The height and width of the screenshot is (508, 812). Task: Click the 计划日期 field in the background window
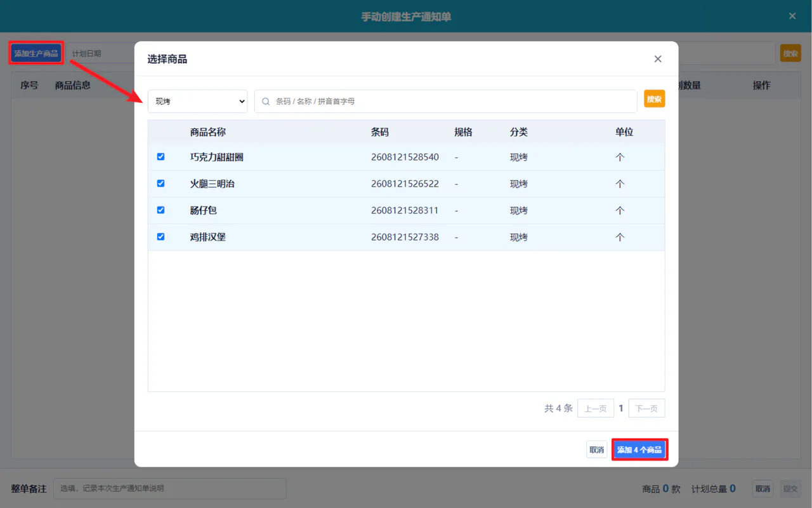pyautogui.click(x=100, y=53)
